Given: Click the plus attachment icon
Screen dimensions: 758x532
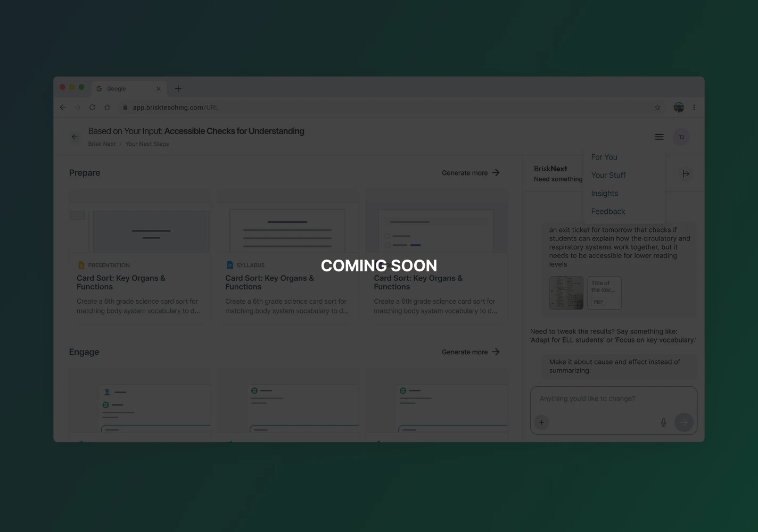Looking at the screenshot, I should pos(541,422).
